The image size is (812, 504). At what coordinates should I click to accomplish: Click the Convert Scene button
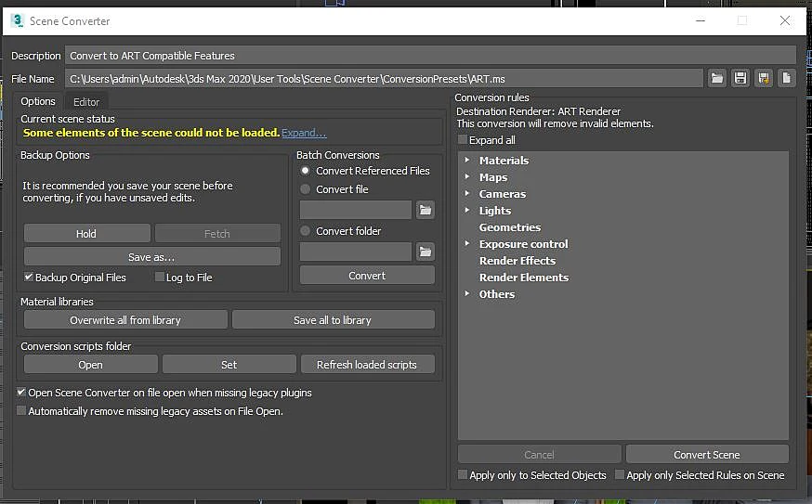tap(707, 454)
